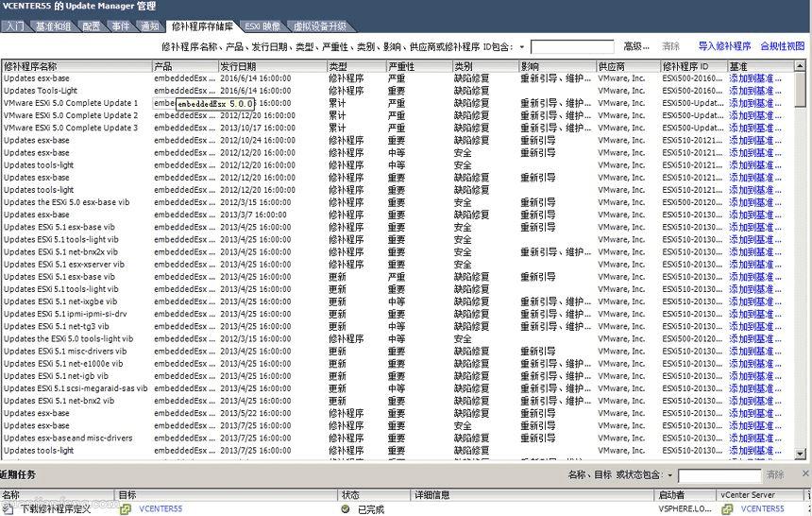Sort by the 严重性 column header

419,66
